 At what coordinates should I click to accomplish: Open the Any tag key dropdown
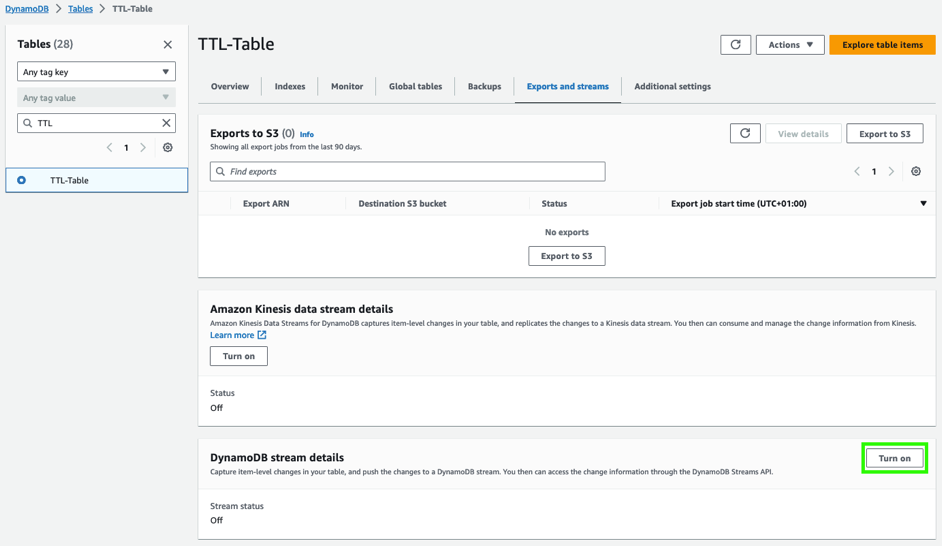click(x=96, y=72)
